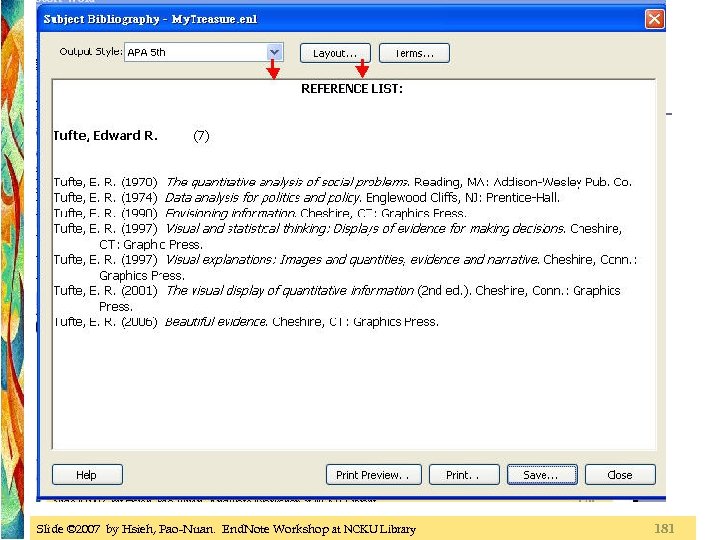Select the 1990 Envisioning information reference
This screenshot has height=540, width=720.
(x=260, y=213)
